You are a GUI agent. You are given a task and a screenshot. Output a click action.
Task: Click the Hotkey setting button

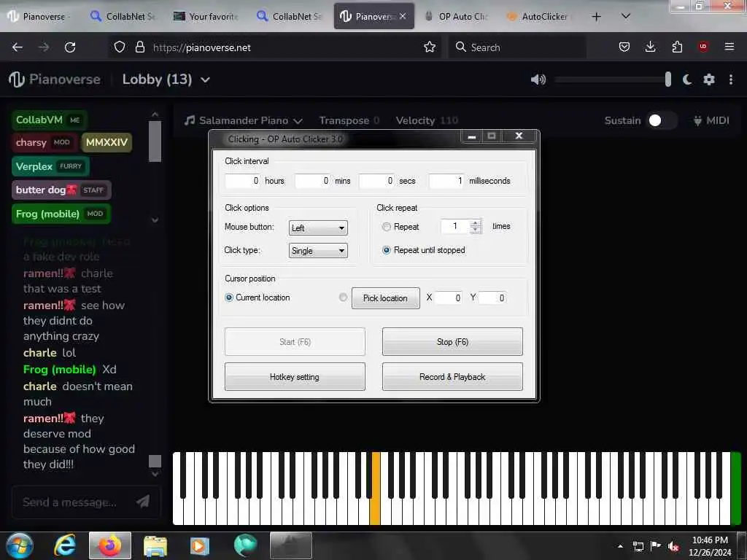tap(295, 377)
